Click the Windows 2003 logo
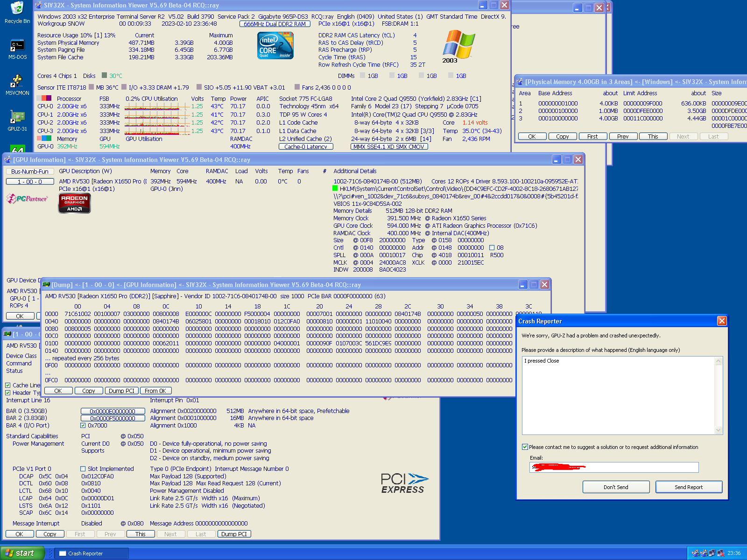The width and height of the screenshot is (747, 560). click(458, 46)
